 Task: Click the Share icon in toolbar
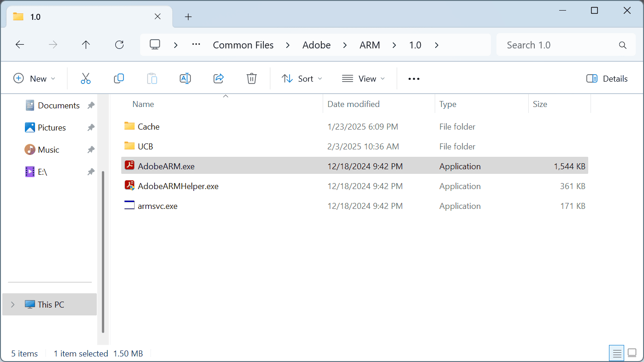[219, 78]
